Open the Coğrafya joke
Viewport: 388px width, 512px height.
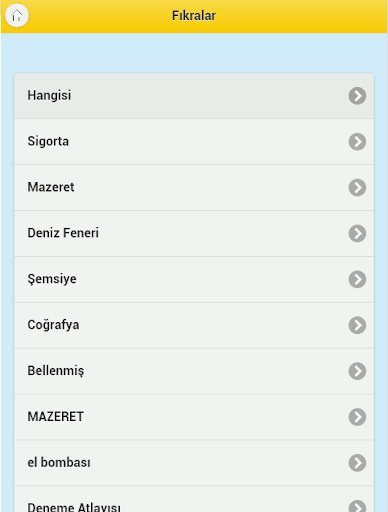click(194, 325)
